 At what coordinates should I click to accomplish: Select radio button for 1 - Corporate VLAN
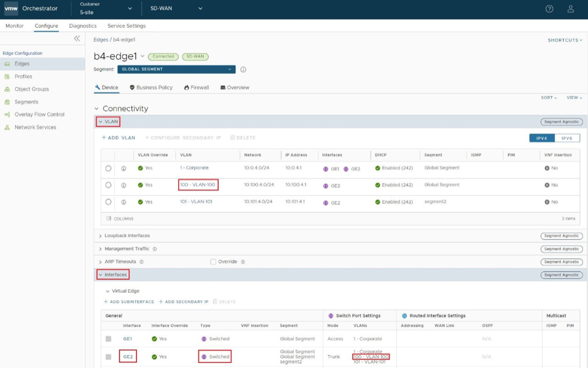pyautogui.click(x=108, y=168)
